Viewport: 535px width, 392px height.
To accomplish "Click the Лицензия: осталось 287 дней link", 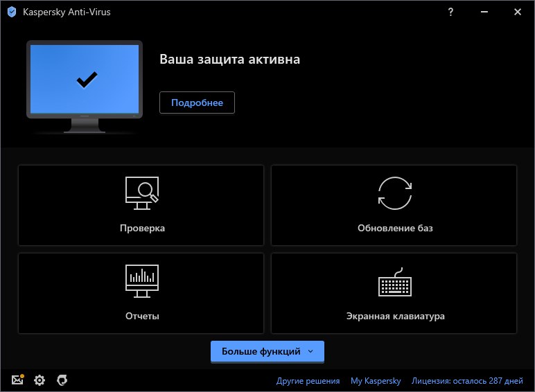I will pos(467,381).
